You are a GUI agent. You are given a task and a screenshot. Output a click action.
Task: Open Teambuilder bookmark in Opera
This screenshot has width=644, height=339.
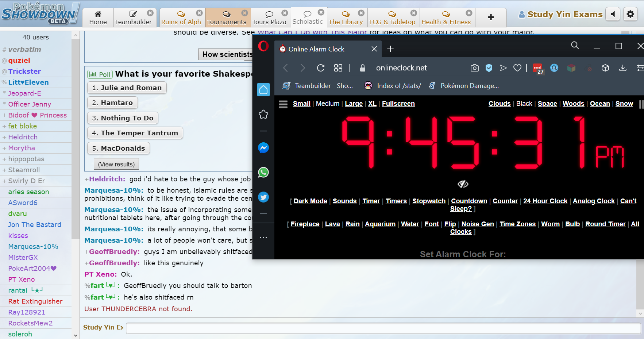click(x=317, y=85)
